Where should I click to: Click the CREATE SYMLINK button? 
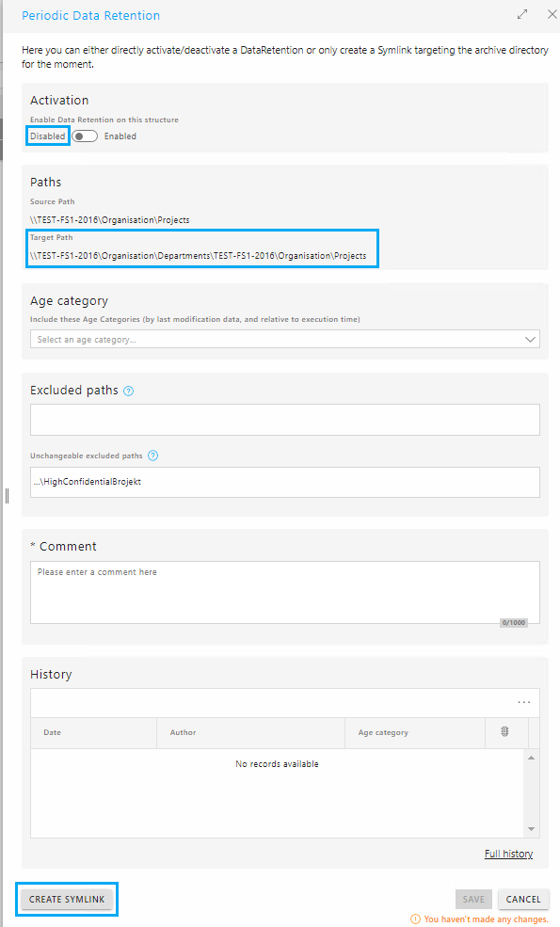(67, 899)
